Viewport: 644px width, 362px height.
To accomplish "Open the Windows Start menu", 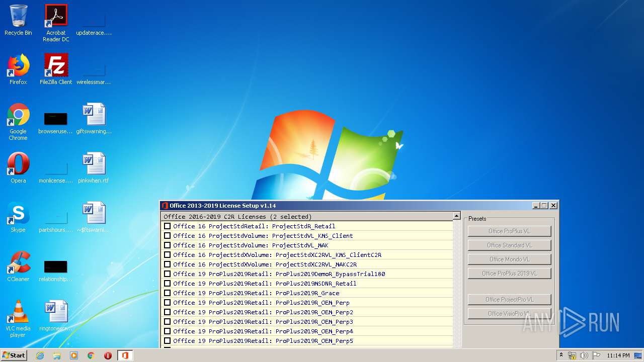I will click(x=14, y=355).
